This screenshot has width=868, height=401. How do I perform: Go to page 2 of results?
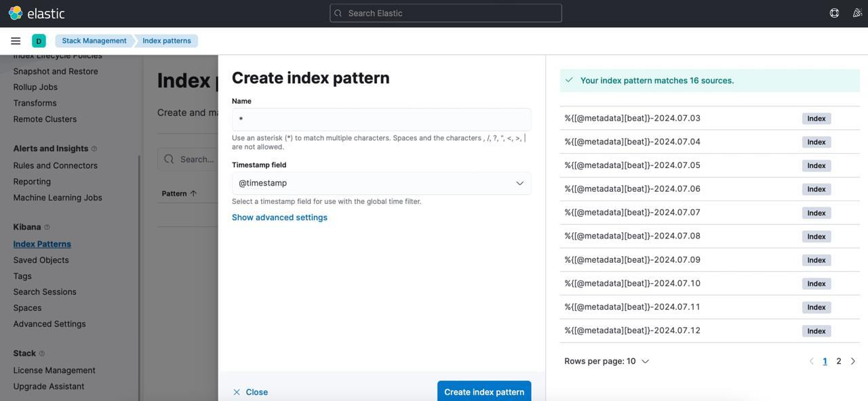839,362
